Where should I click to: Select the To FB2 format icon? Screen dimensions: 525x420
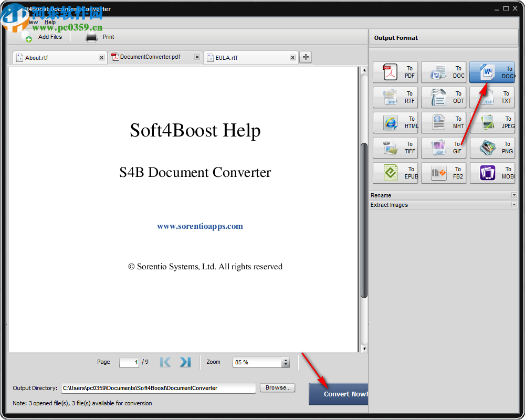coord(444,173)
